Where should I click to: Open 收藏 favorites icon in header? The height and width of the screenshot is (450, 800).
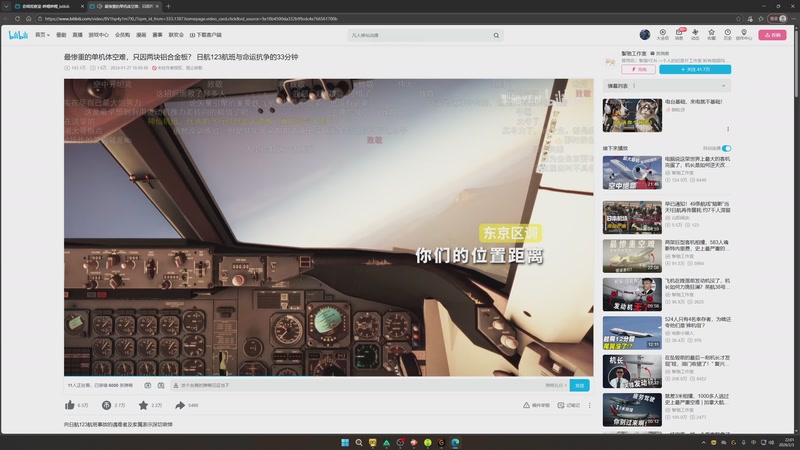[711, 34]
